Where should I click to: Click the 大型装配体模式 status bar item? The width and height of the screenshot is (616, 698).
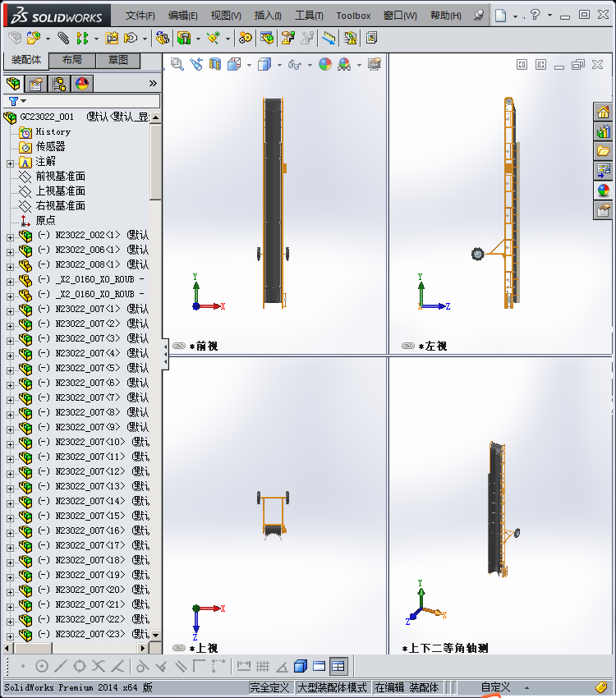(x=332, y=687)
